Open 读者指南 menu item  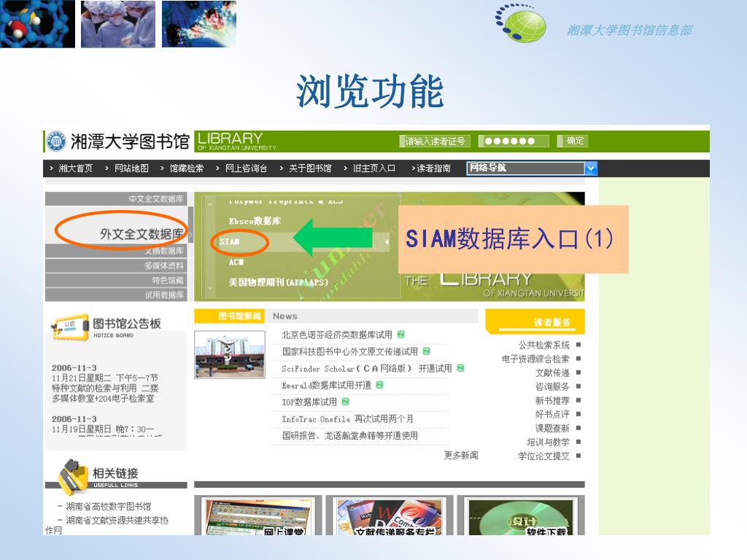tap(433, 168)
